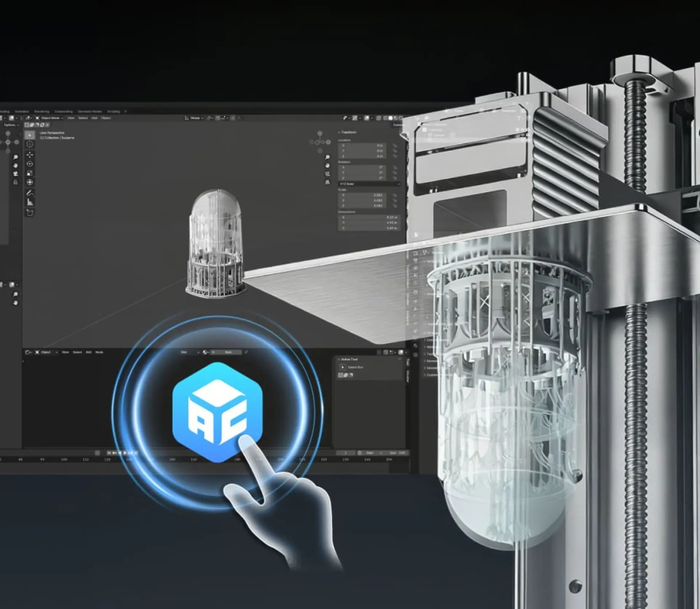Click the Location Z value field
The height and width of the screenshot is (609, 700).
(360, 156)
